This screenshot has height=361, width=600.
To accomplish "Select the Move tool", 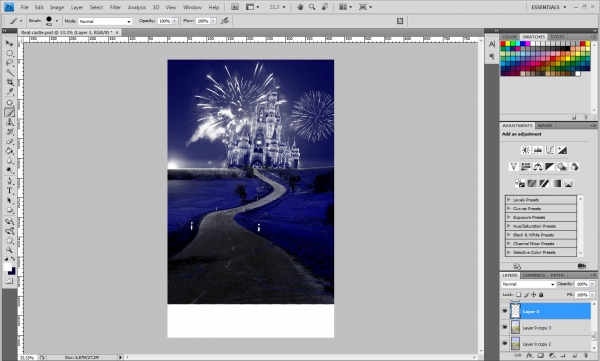I will tap(9, 43).
